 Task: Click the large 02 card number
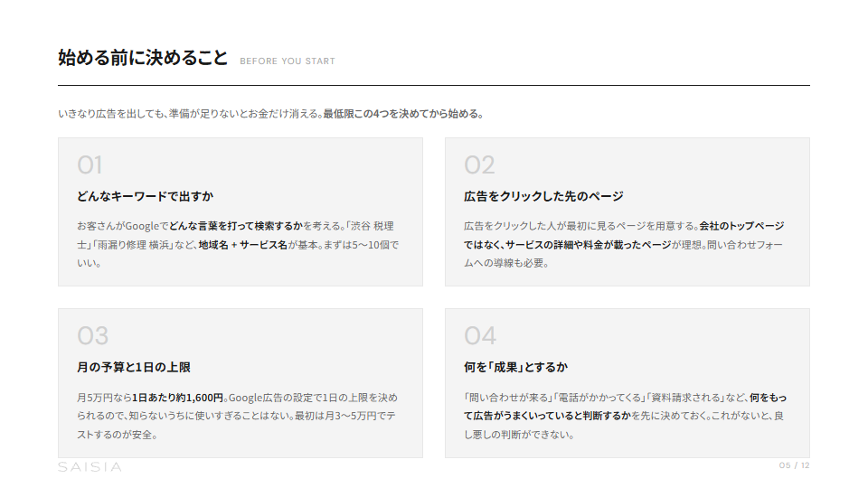click(479, 164)
